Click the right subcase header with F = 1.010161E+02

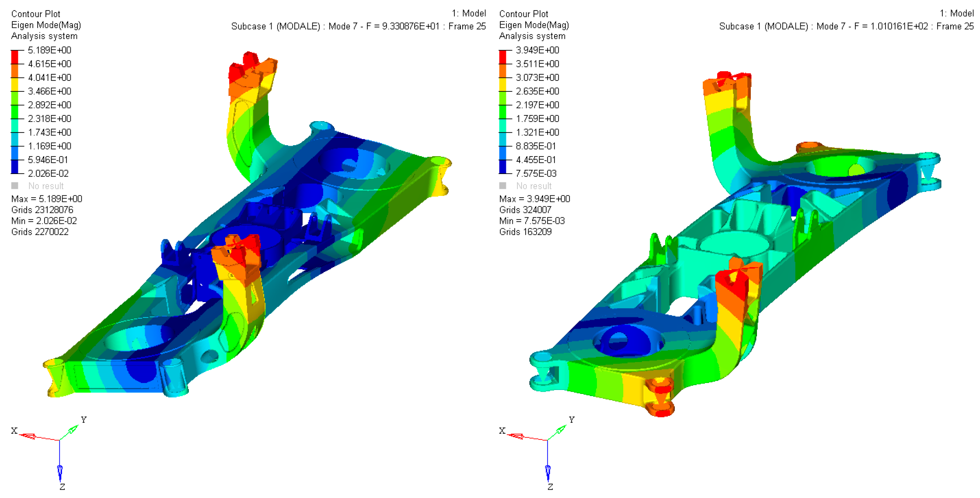tap(846, 26)
